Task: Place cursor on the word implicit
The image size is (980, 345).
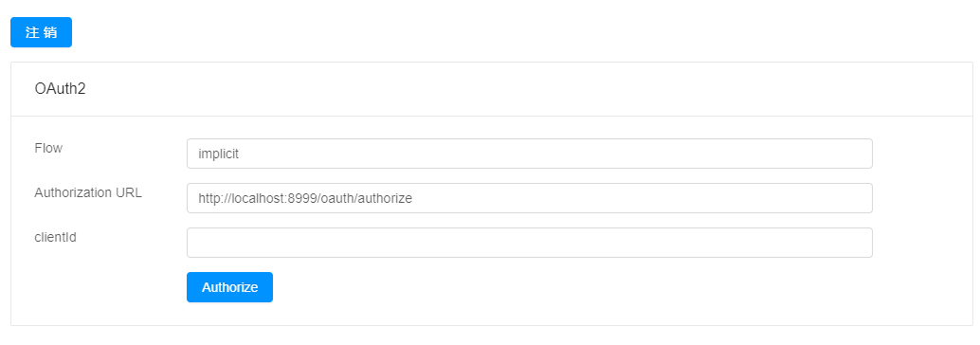Action: pyautogui.click(x=219, y=154)
